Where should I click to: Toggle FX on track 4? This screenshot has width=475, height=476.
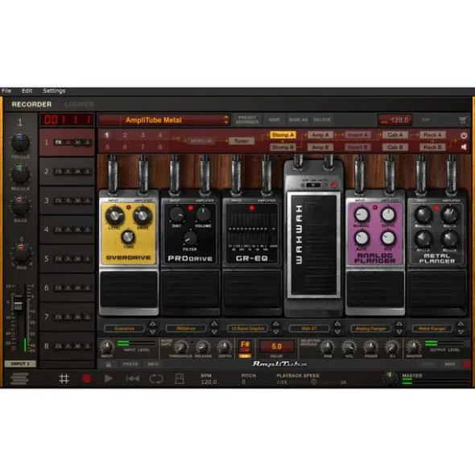(58, 230)
